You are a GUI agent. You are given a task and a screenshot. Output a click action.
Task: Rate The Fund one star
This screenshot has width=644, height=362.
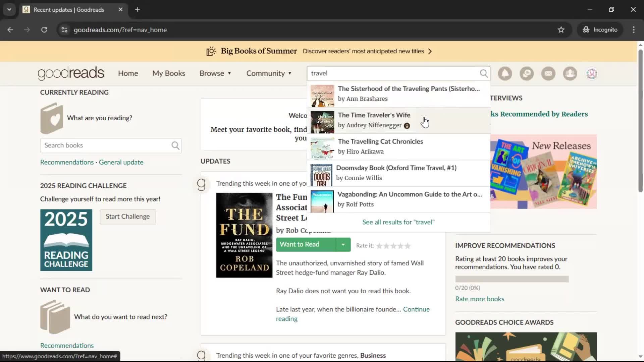[379, 246]
